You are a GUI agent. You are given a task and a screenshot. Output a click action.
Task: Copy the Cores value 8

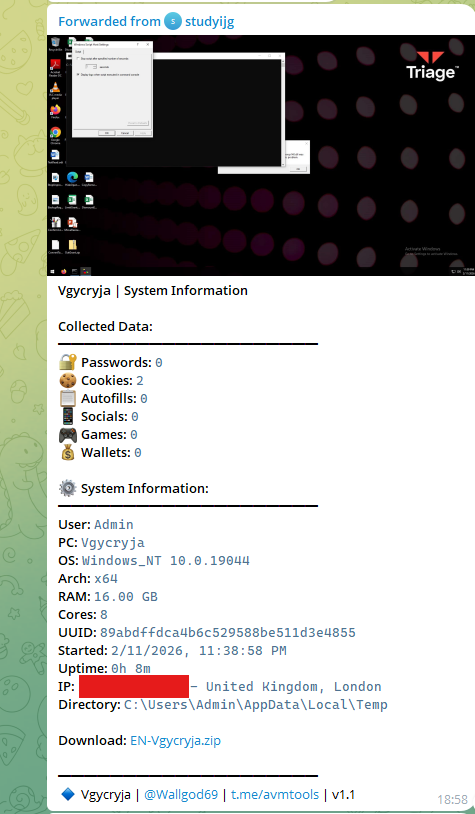(104, 615)
